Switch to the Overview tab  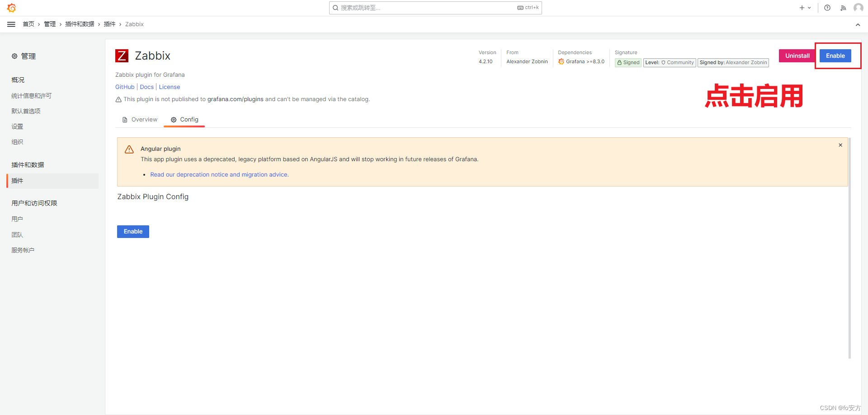140,120
